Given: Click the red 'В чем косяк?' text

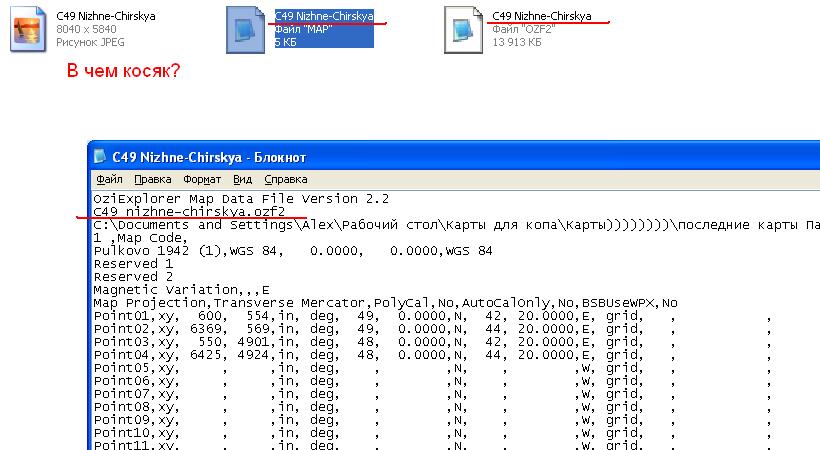Looking at the screenshot, I should (123, 72).
